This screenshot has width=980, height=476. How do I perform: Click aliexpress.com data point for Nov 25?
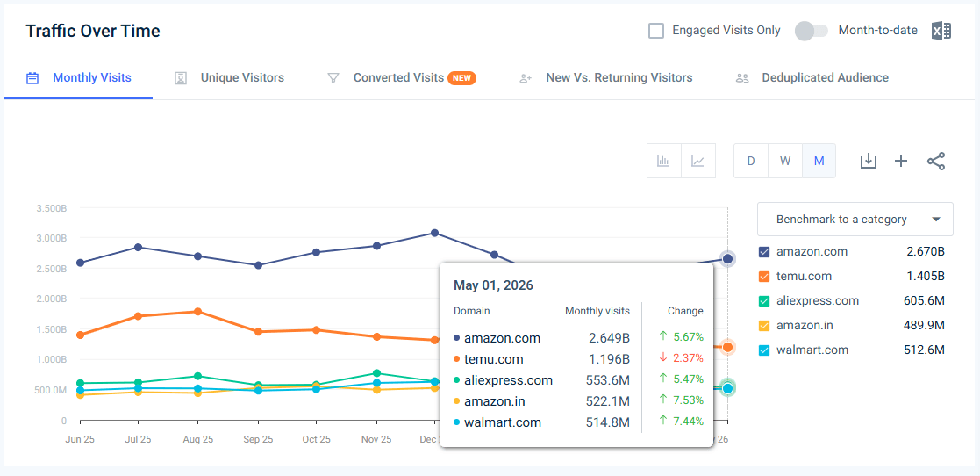click(x=376, y=373)
